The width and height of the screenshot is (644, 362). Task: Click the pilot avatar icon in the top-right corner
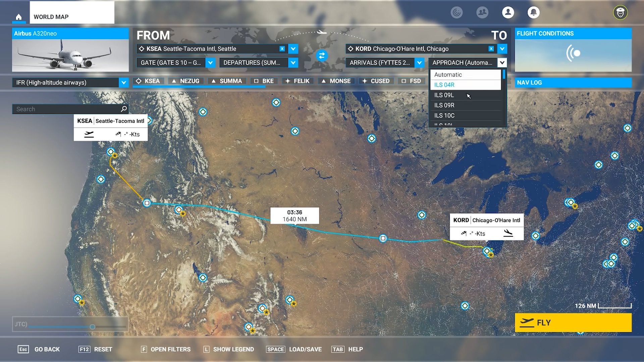(621, 13)
